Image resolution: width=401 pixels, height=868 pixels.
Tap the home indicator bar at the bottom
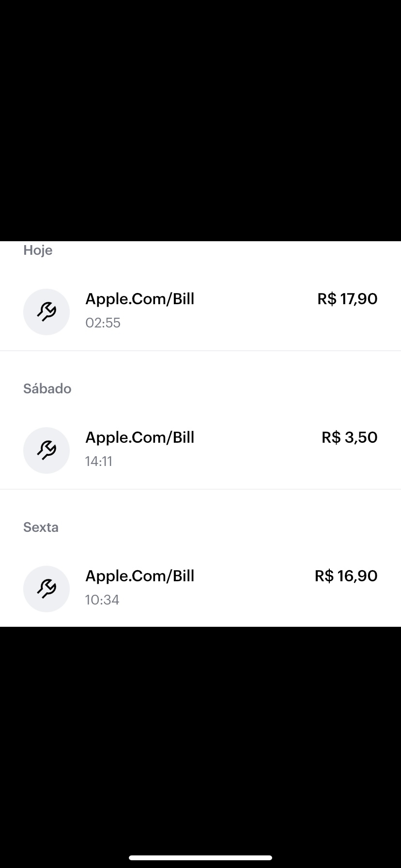coord(200,858)
